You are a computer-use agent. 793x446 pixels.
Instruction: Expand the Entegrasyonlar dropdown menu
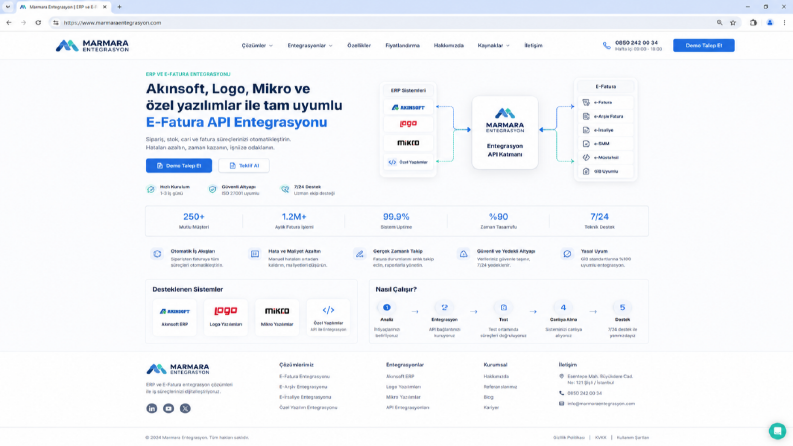pos(310,46)
